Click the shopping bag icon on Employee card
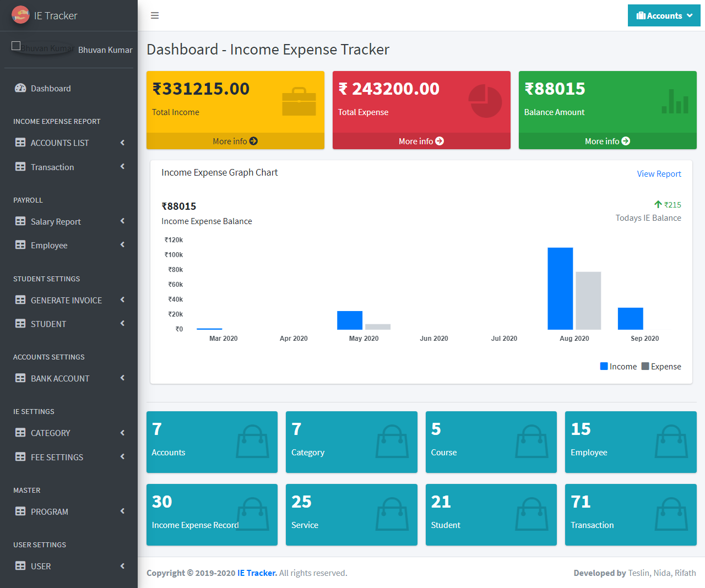Viewport: 705px width, 588px height. [x=671, y=442]
